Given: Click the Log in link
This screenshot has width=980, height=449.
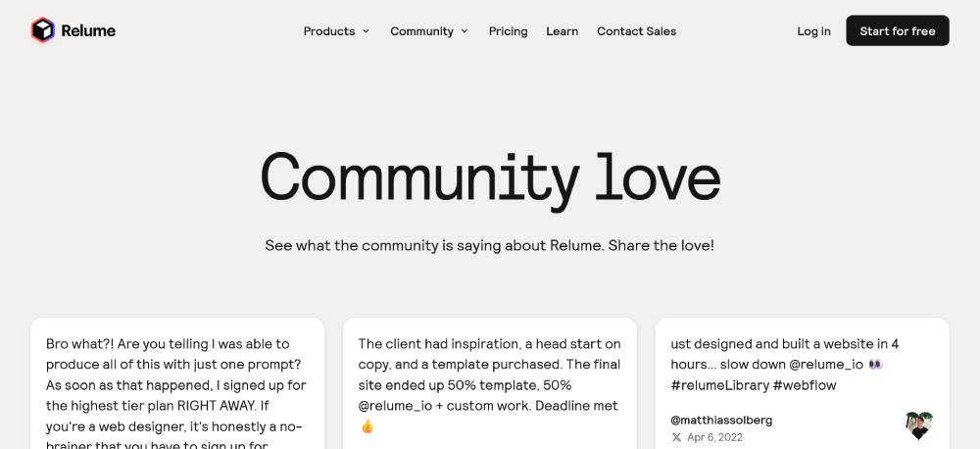Looking at the screenshot, I should (813, 31).
